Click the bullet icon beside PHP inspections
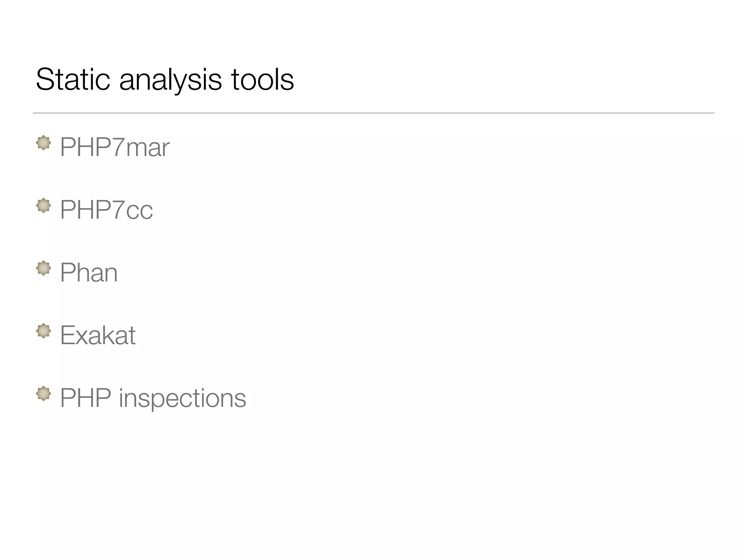 pos(43,393)
